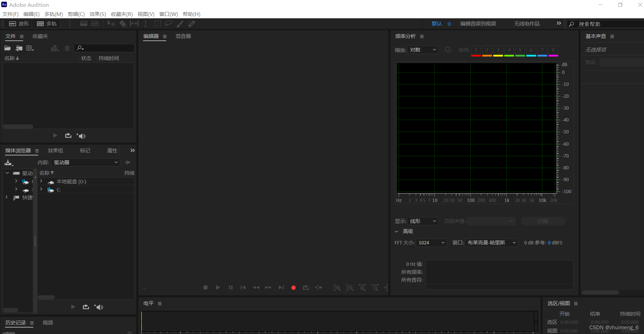Select the Marquee Selection tool

coord(157,24)
